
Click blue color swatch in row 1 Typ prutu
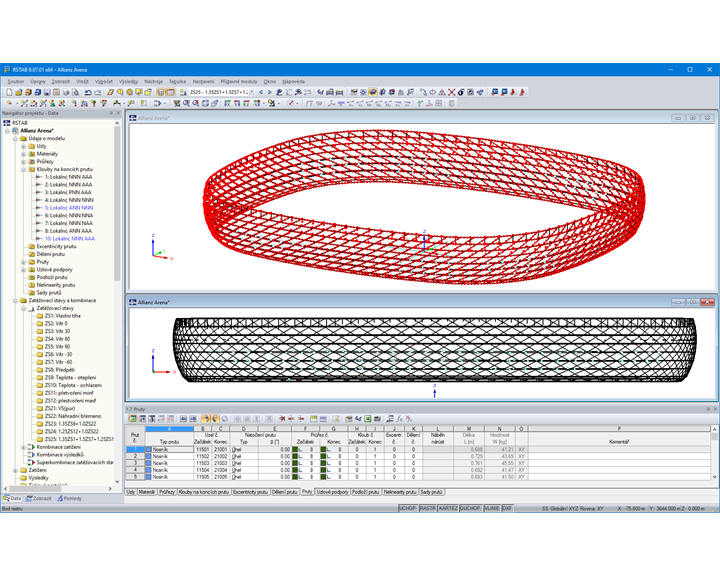(x=148, y=450)
